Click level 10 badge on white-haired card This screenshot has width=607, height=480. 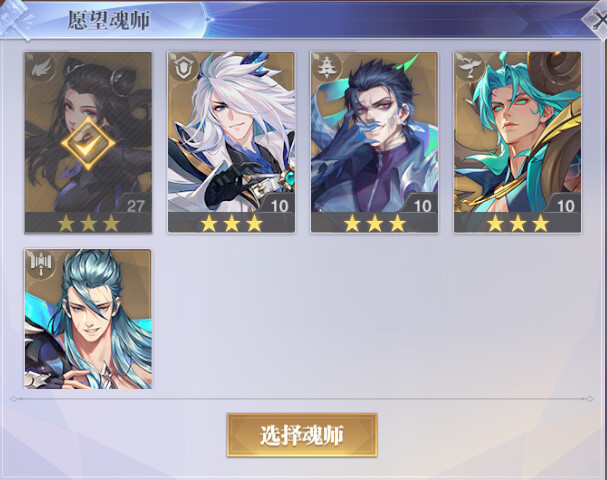coord(279,206)
